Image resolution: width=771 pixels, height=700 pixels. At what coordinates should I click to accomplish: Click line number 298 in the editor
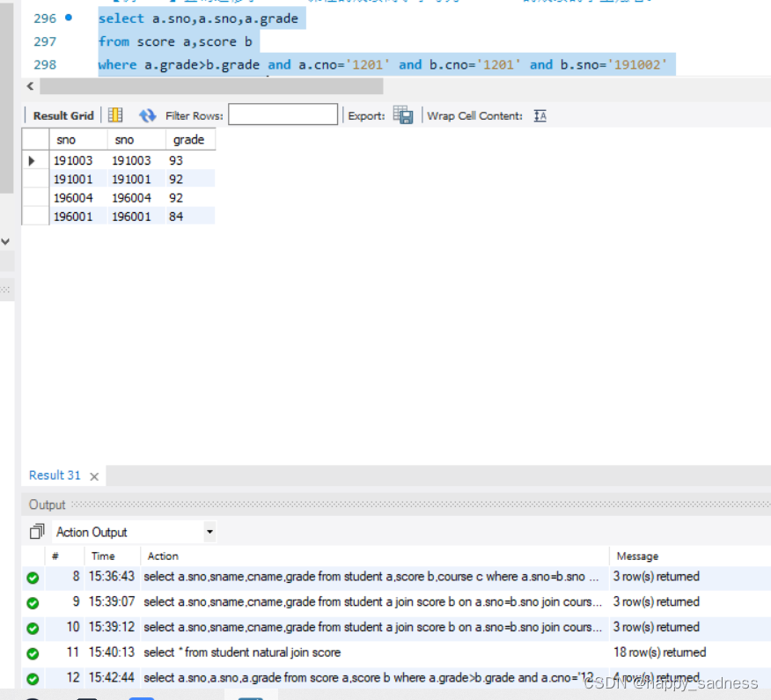[45, 64]
